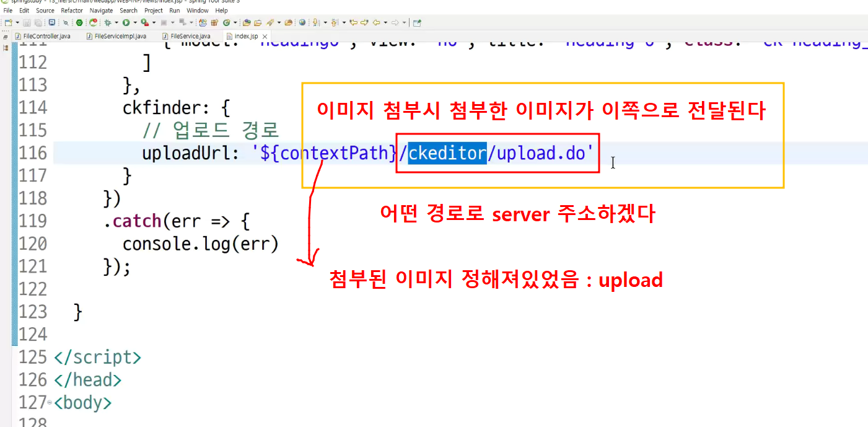Open the Run menu

pyautogui.click(x=175, y=11)
